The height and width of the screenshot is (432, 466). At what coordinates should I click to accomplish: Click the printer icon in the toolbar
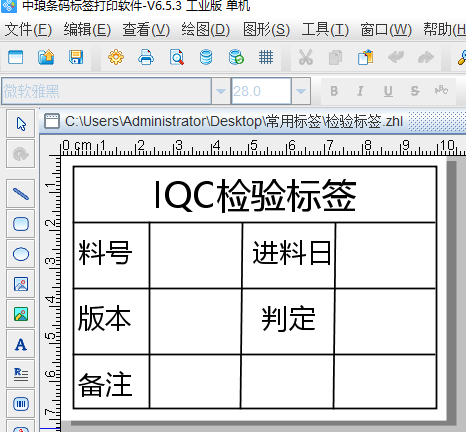tap(146, 57)
